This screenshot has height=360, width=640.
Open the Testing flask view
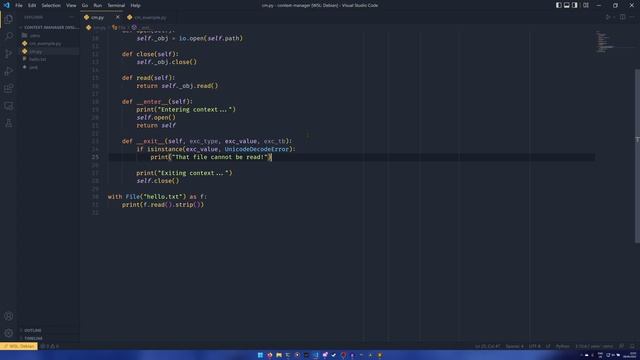9,123
